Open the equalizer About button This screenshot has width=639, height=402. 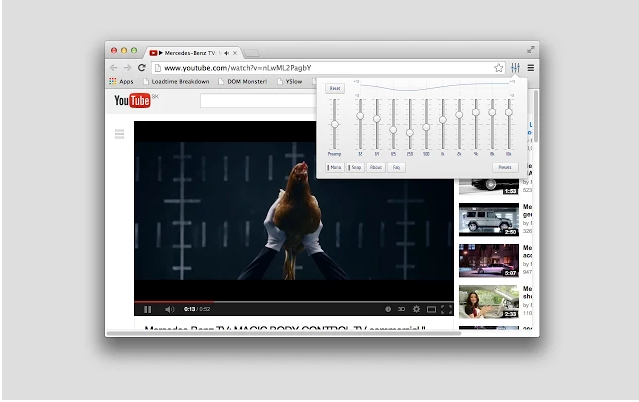click(376, 167)
